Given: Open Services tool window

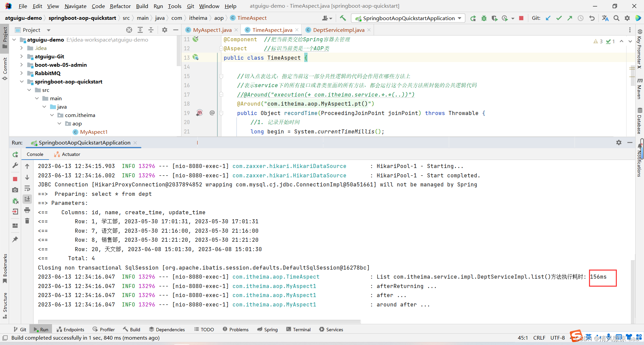Looking at the screenshot, I should tap(331, 330).
